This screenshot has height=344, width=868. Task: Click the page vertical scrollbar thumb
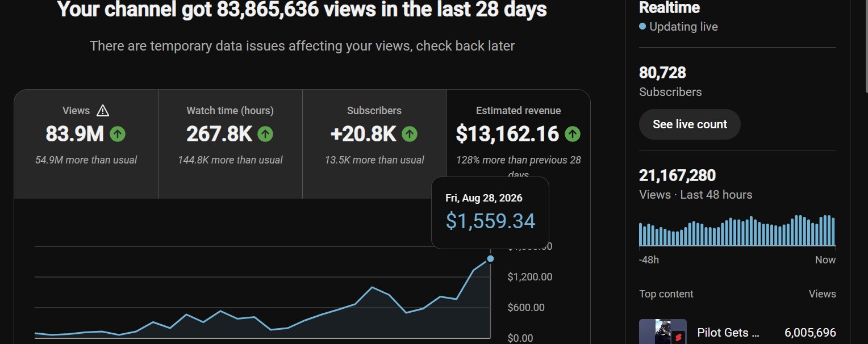click(x=866, y=47)
